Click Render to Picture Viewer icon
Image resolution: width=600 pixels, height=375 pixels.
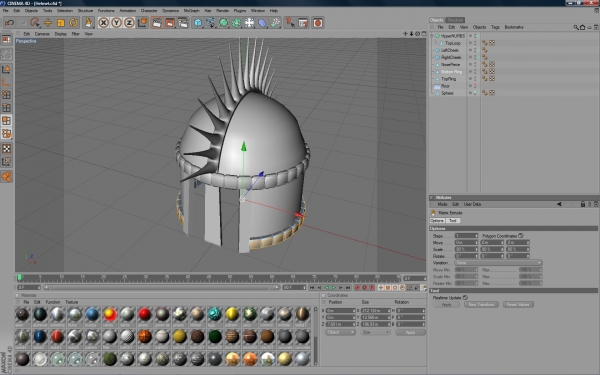point(170,23)
